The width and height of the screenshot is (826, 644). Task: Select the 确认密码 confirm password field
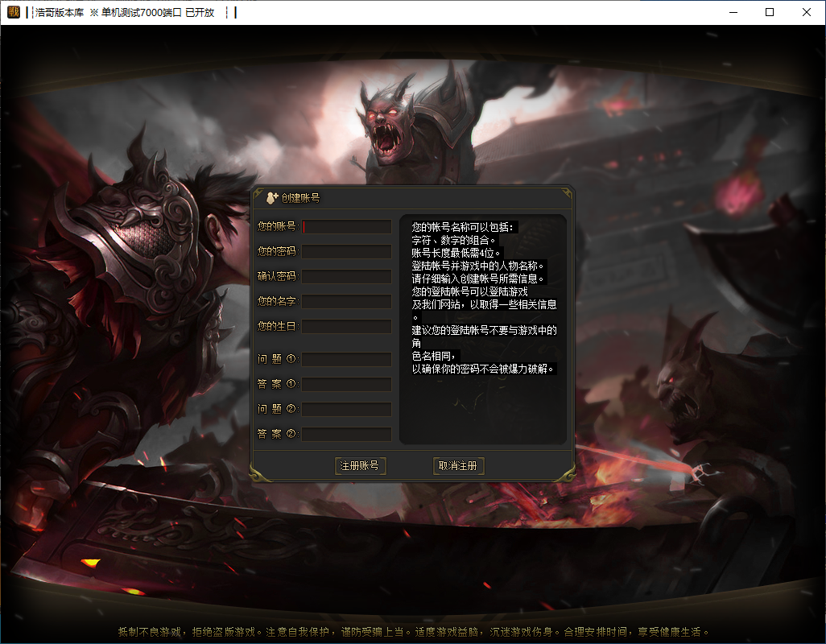[x=346, y=276]
